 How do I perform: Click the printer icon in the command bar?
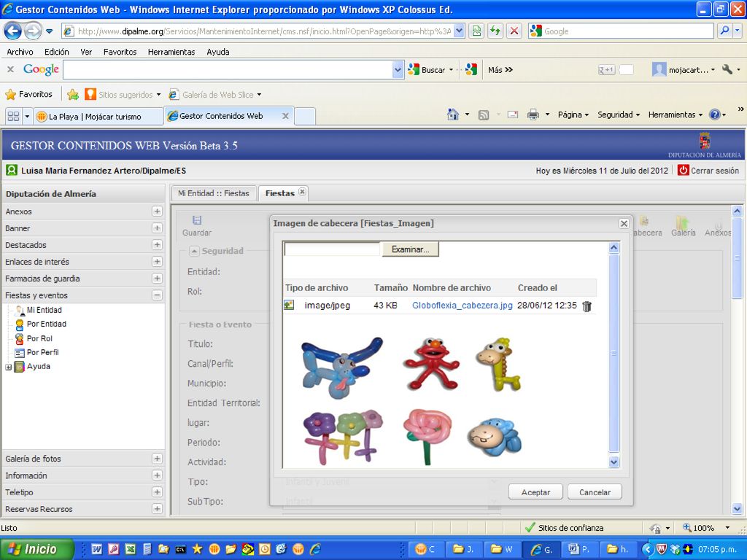[x=533, y=114]
